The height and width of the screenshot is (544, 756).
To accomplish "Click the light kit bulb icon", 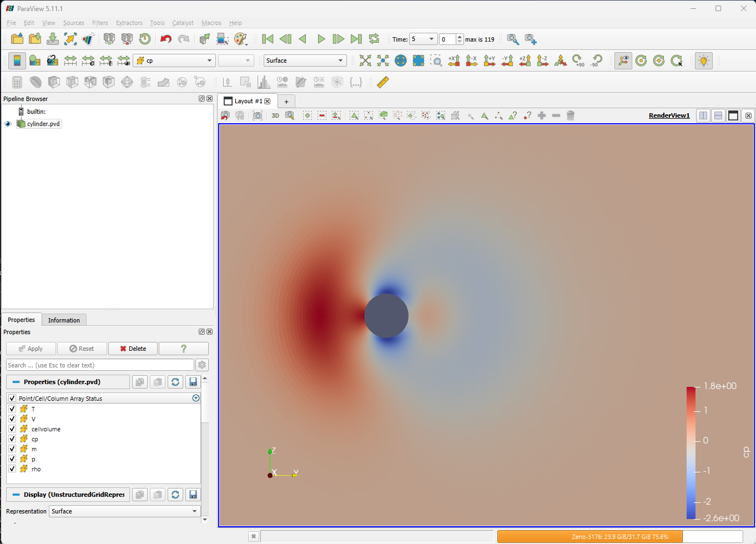I will pos(703,61).
